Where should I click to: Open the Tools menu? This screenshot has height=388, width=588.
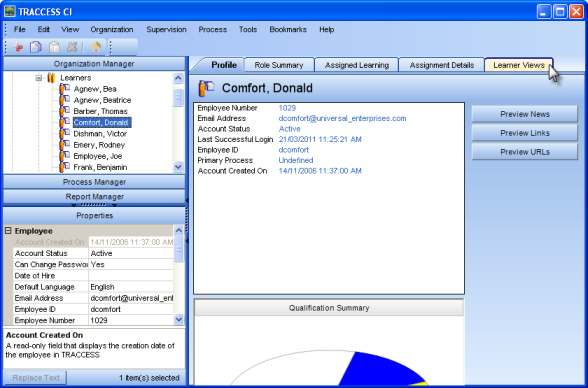tap(248, 30)
